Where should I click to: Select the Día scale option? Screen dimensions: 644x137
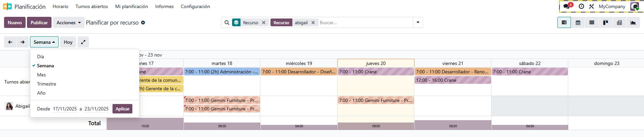(40, 57)
